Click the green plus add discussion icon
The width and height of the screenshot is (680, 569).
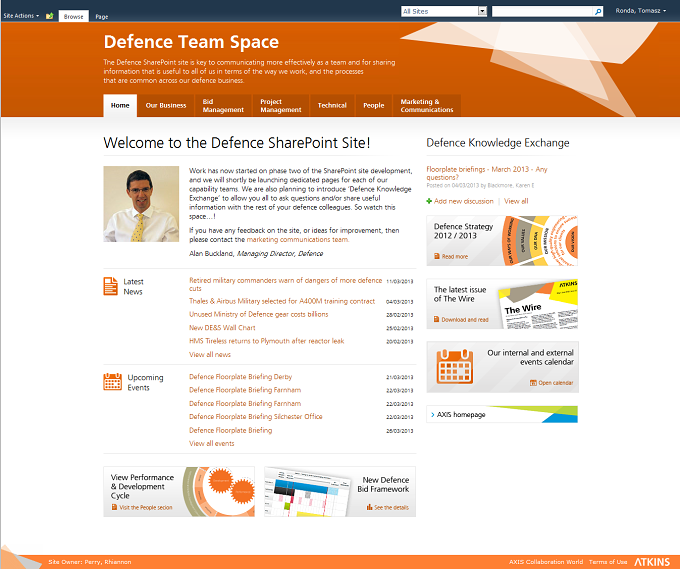tap(429, 201)
